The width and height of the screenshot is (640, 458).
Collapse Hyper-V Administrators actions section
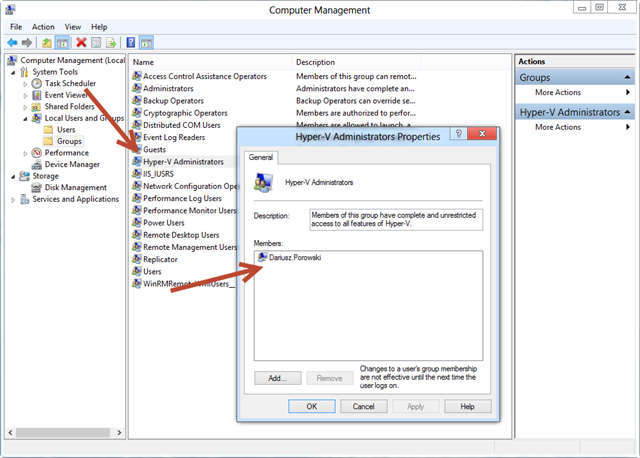pos(627,112)
